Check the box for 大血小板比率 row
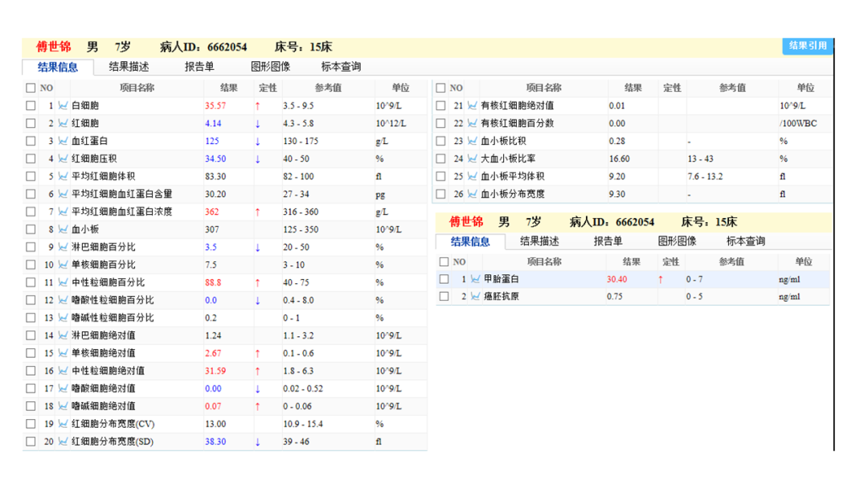The image size is (868, 489). click(x=440, y=158)
